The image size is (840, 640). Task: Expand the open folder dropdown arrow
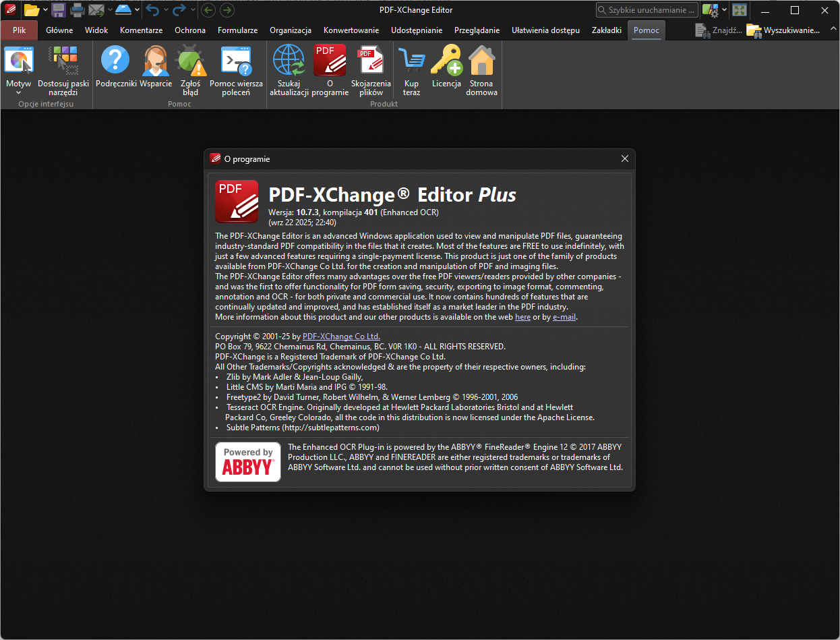pyautogui.click(x=45, y=9)
